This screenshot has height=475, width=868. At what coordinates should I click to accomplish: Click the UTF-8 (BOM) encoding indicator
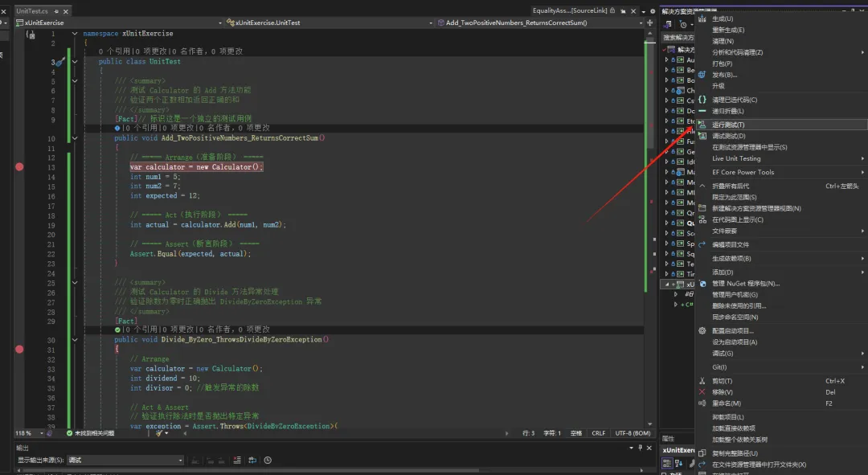[633, 433]
